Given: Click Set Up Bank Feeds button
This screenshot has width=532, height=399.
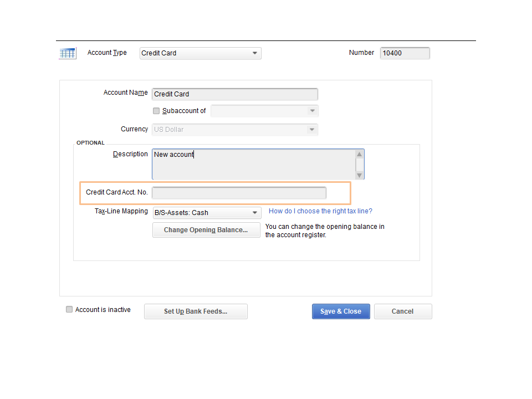Looking at the screenshot, I should pos(196,311).
